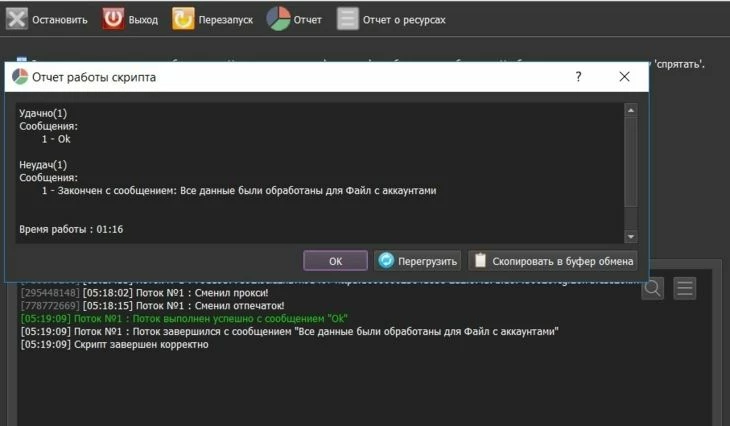
Task: Click the Отчет toolbar label
Action: tap(307, 20)
